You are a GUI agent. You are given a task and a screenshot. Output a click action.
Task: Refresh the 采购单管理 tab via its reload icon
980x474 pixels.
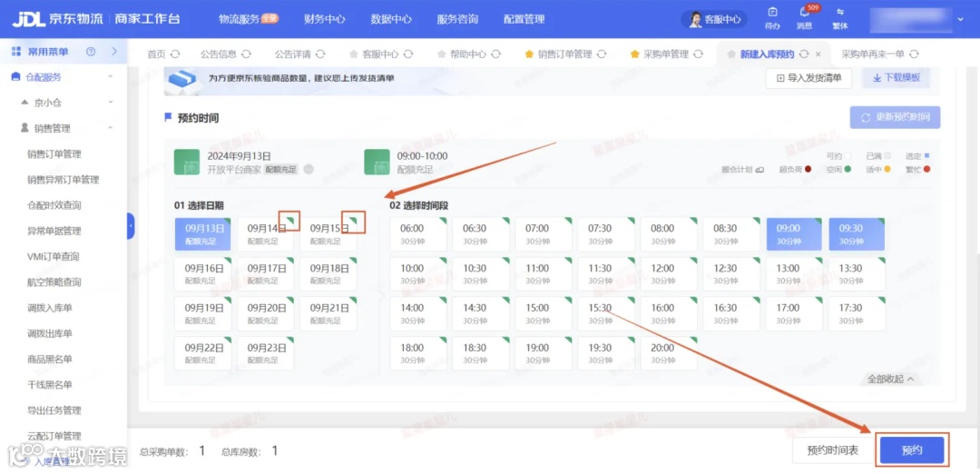click(699, 54)
